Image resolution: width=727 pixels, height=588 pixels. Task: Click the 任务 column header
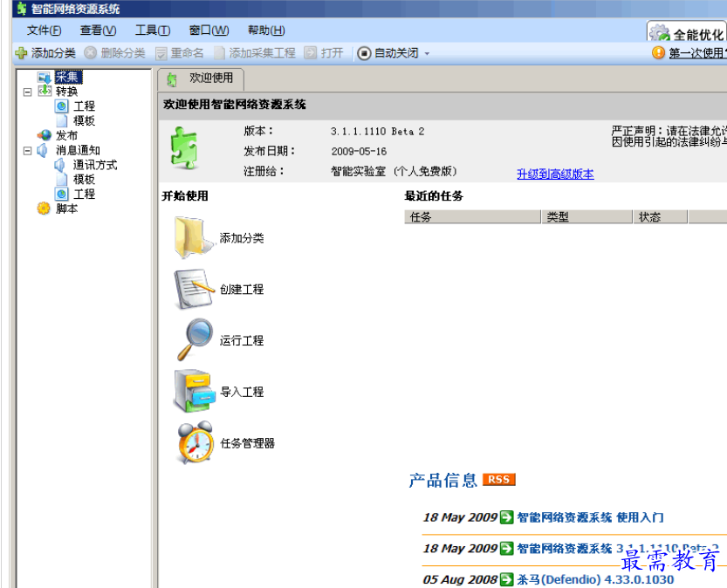(472, 217)
